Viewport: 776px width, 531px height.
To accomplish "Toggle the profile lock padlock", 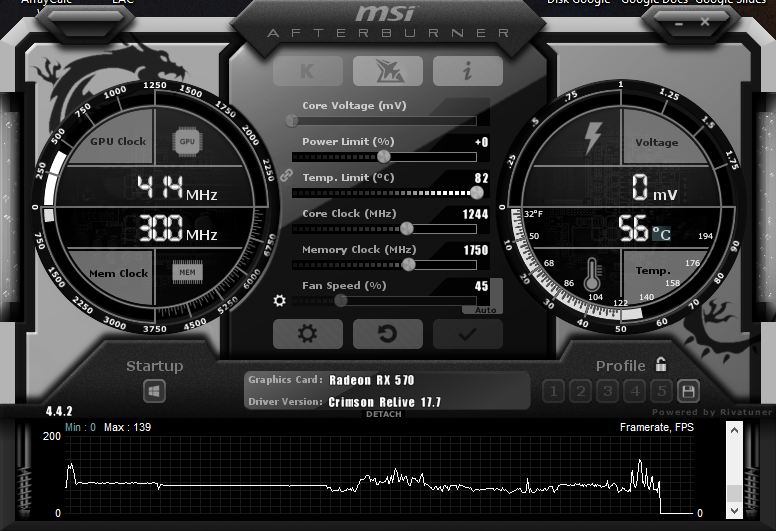I will [x=660, y=365].
